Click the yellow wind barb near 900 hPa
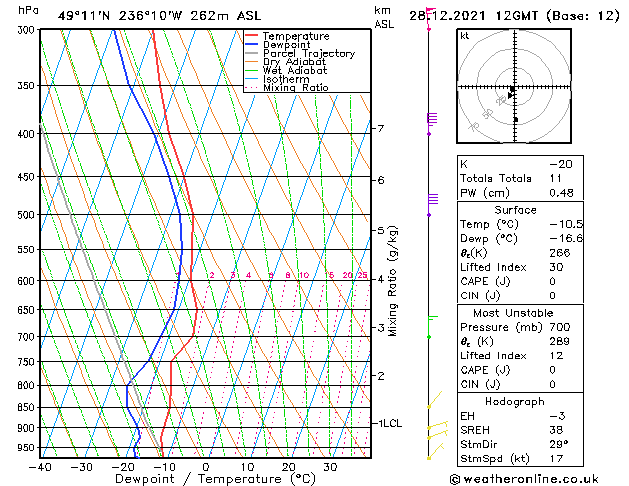Viewport: 629px width, 486px height. (x=437, y=425)
